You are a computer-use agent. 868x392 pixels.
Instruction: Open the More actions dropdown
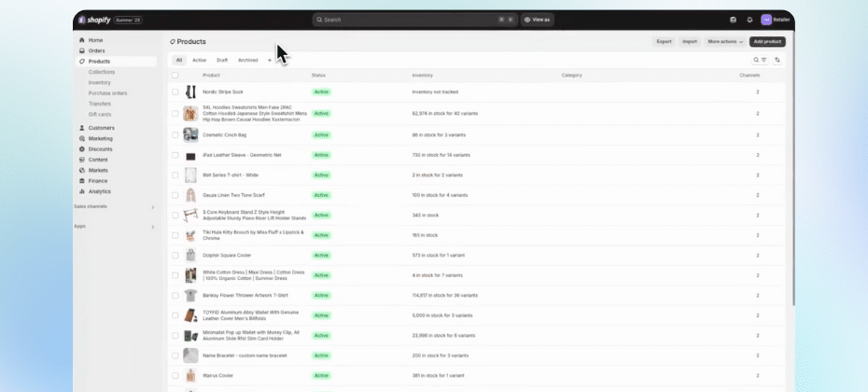pos(725,41)
